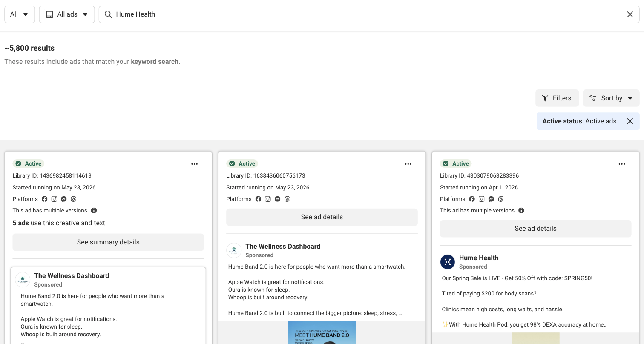The height and width of the screenshot is (344, 644).
Task: Remove the Active status filter chip
Action: [x=630, y=121]
